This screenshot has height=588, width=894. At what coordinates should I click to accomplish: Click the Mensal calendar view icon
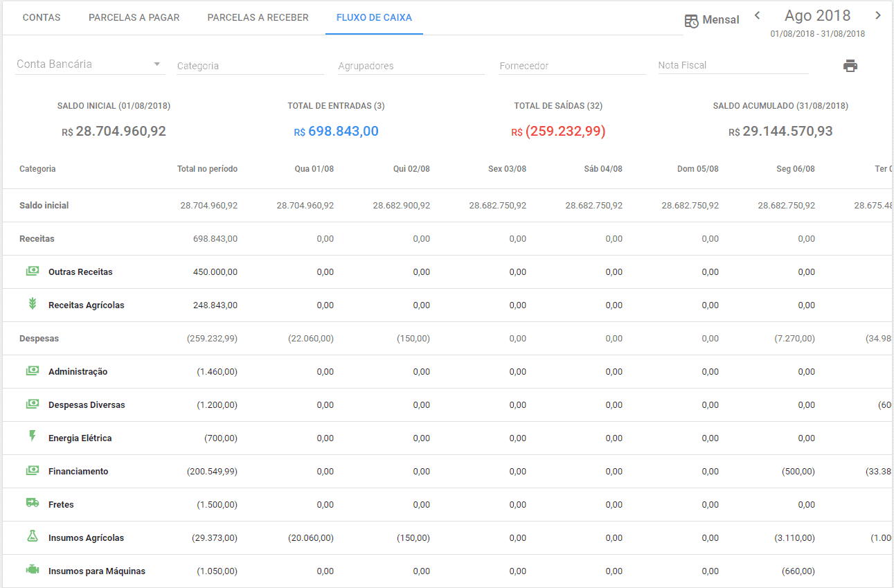coord(691,21)
